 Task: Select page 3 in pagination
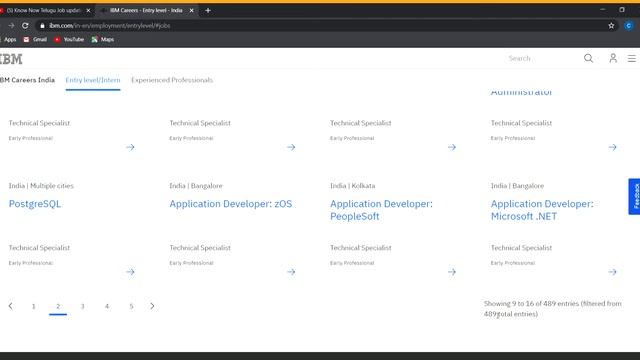coord(82,307)
